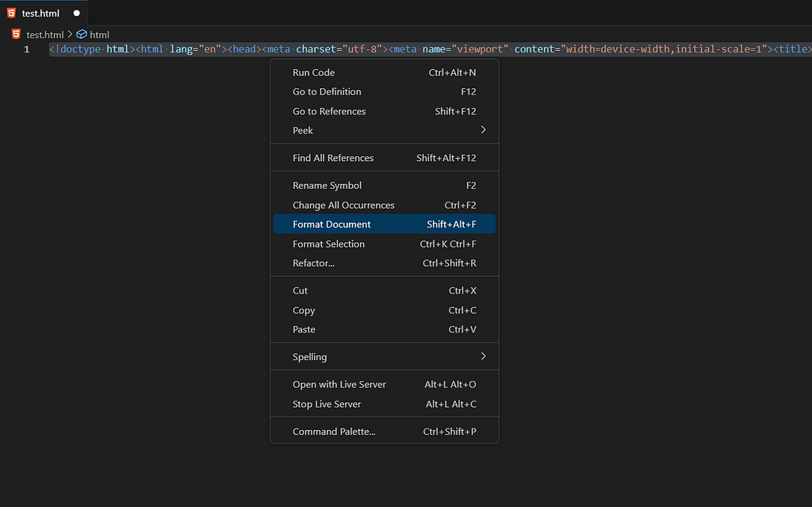Choose Stop Live Server
812x507 pixels.
(x=385, y=405)
